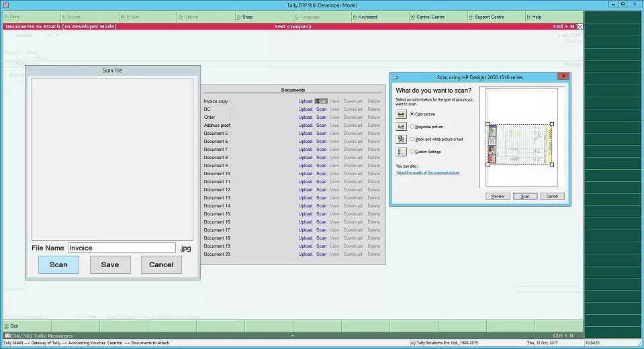Click the scanner dialog back arrow icon

pyautogui.click(x=396, y=77)
